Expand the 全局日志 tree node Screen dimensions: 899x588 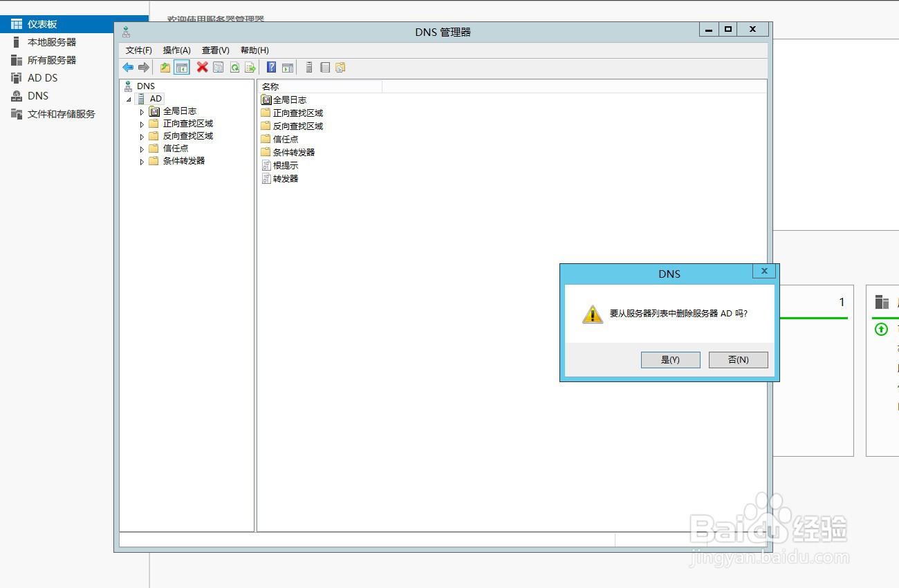[x=142, y=112]
